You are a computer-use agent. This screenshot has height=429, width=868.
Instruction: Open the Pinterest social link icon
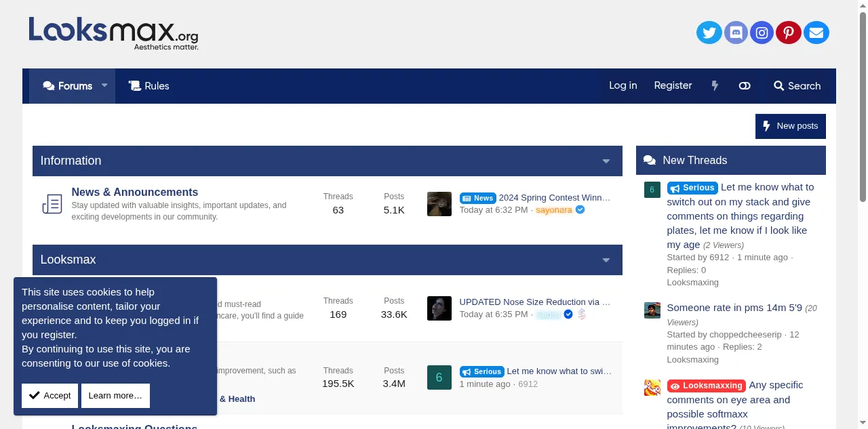(x=789, y=33)
